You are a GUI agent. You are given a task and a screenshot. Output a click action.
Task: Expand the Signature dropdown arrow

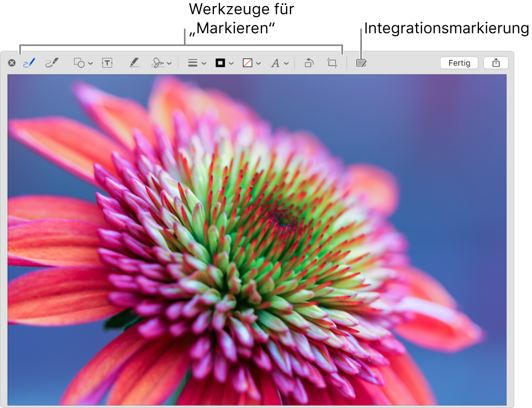coord(169,63)
